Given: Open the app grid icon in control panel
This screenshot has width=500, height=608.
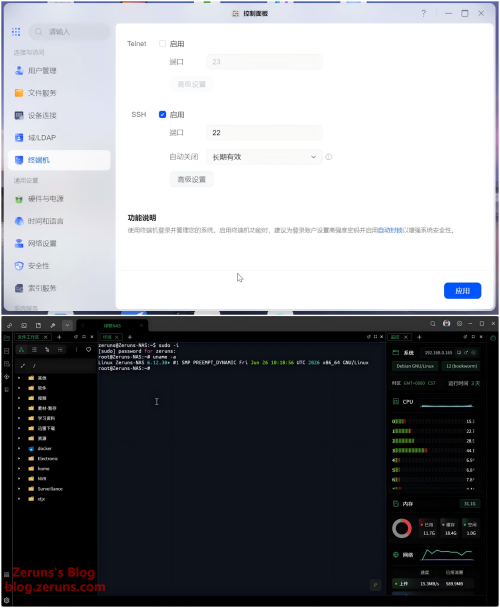Looking at the screenshot, I should (16, 32).
